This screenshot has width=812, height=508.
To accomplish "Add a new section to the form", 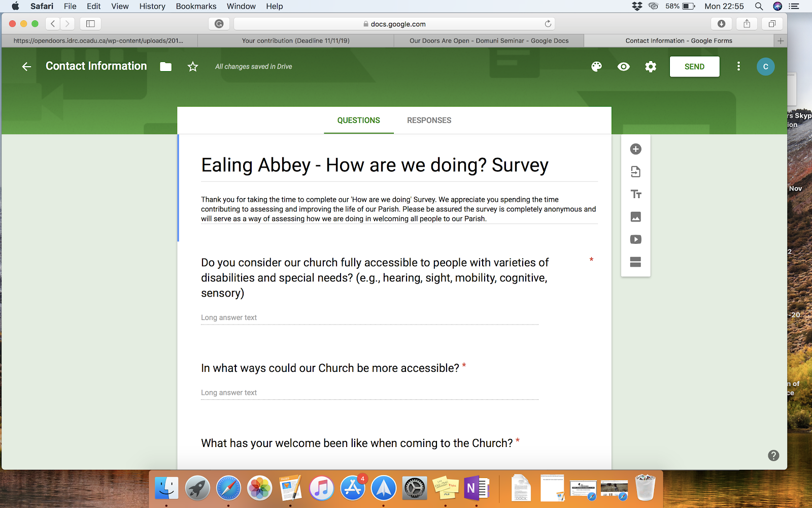I will 635,262.
